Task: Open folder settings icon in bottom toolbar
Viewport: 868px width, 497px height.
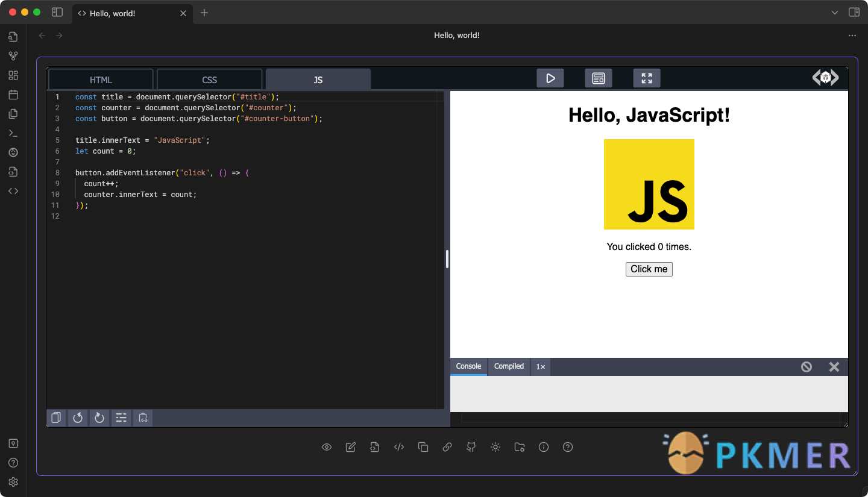Action: [520, 447]
